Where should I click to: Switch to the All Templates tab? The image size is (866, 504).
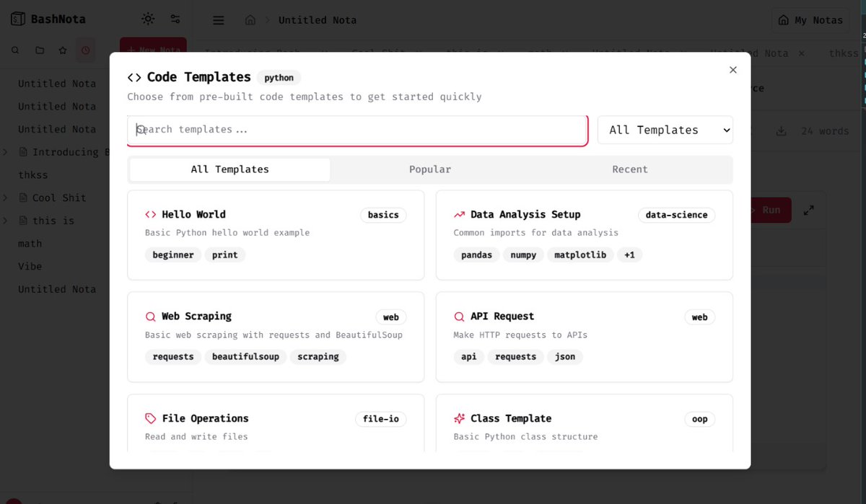(x=230, y=169)
